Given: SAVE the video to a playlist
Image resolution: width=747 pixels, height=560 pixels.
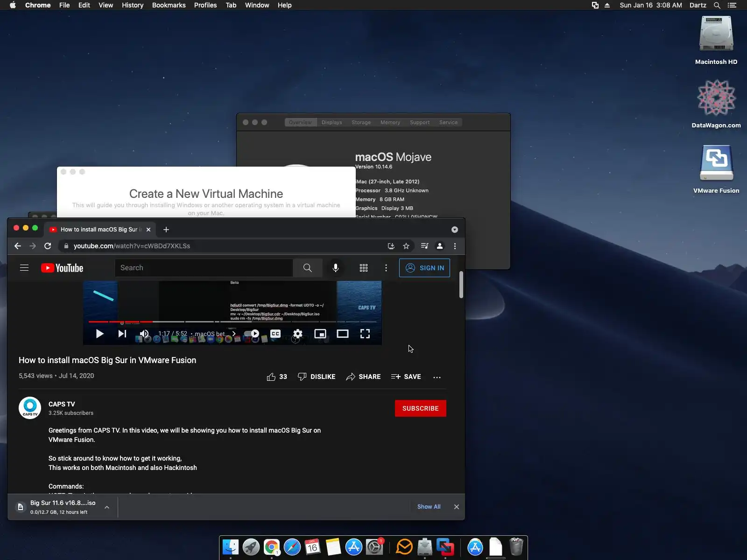Looking at the screenshot, I should pyautogui.click(x=406, y=377).
